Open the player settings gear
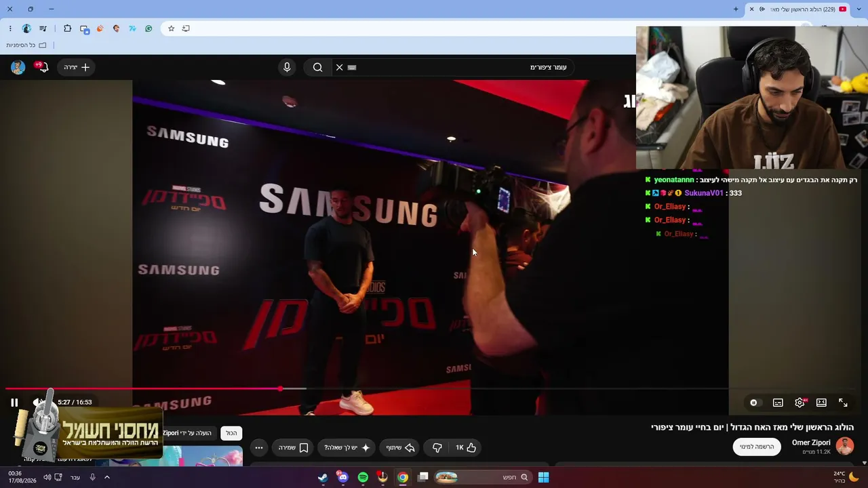 tap(800, 403)
